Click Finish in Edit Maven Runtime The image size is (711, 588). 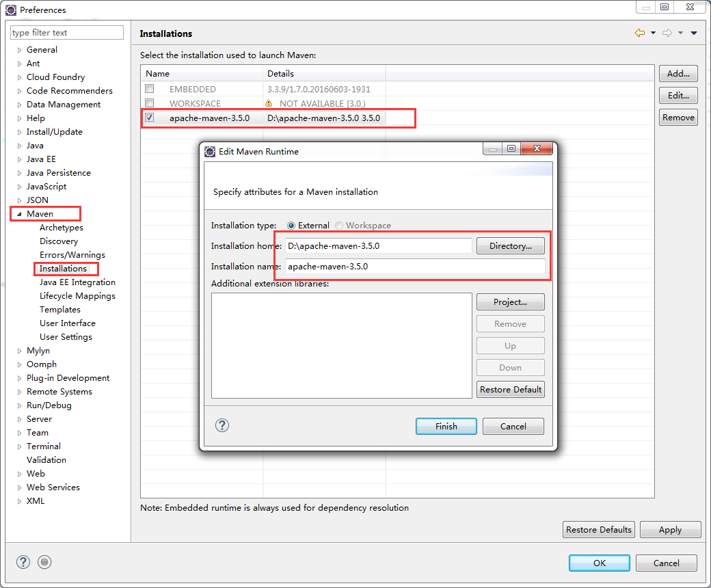pos(446,426)
